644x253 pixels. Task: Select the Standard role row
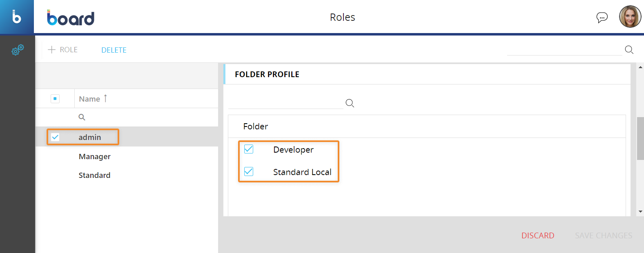pyautogui.click(x=94, y=175)
